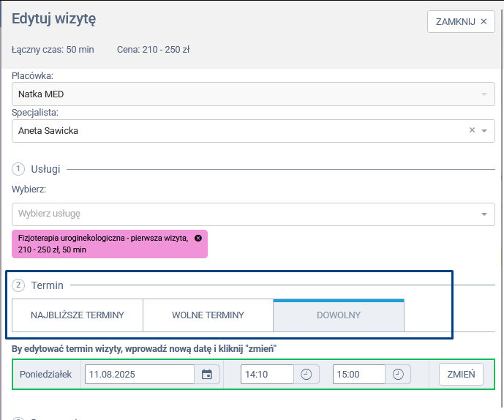Select the DOWOLNY tab
This screenshot has height=420, width=504.
point(338,315)
